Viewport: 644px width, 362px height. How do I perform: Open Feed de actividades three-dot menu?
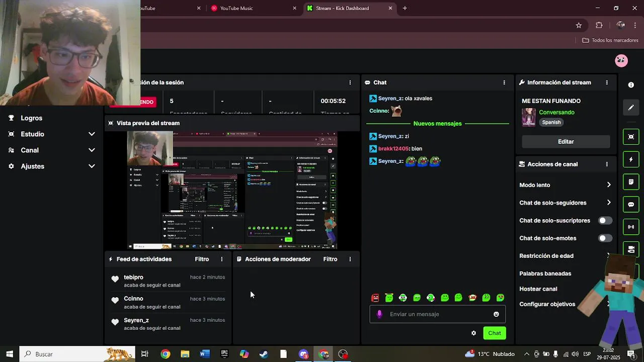[222, 259]
